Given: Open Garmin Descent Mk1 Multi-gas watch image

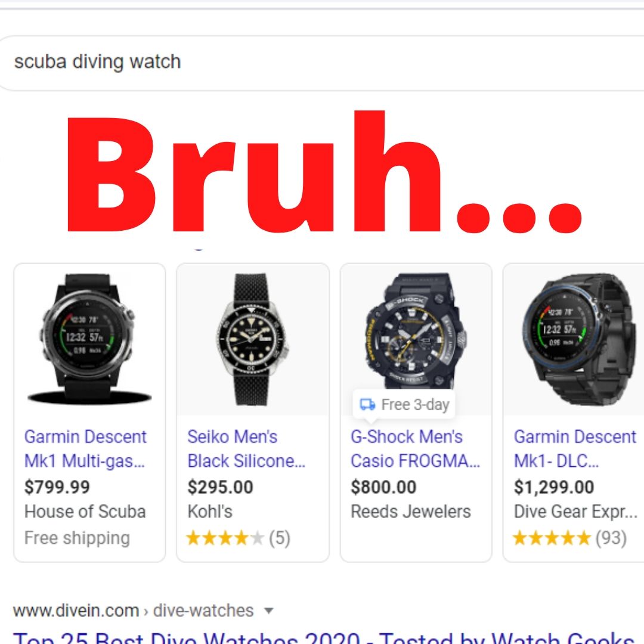Looking at the screenshot, I should point(89,339).
